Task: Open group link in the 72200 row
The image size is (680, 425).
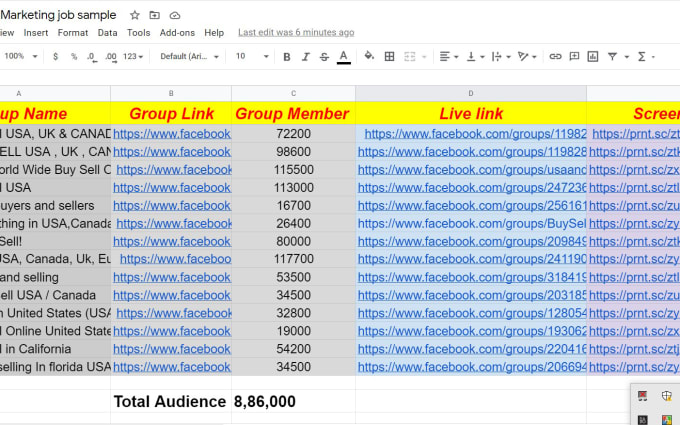Action: (x=172, y=134)
